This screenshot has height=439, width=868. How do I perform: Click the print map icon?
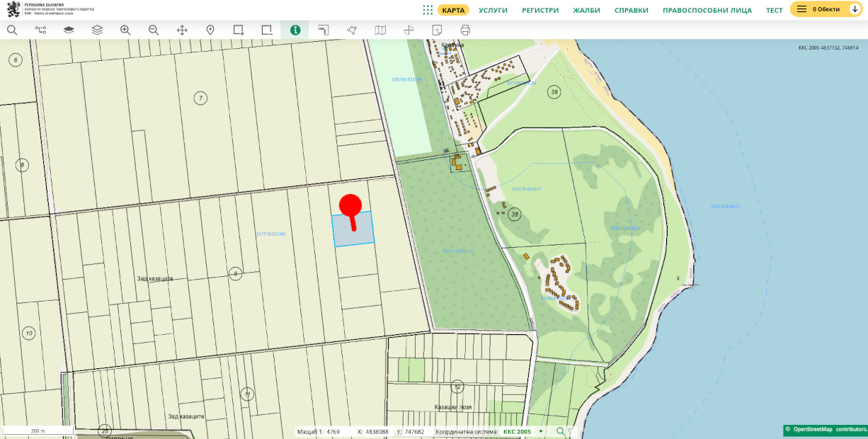coord(465,30)
